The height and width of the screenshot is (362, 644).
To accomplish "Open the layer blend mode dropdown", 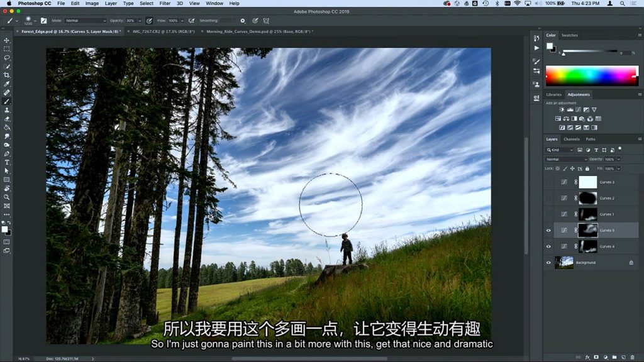I will [x=567, y=159].
